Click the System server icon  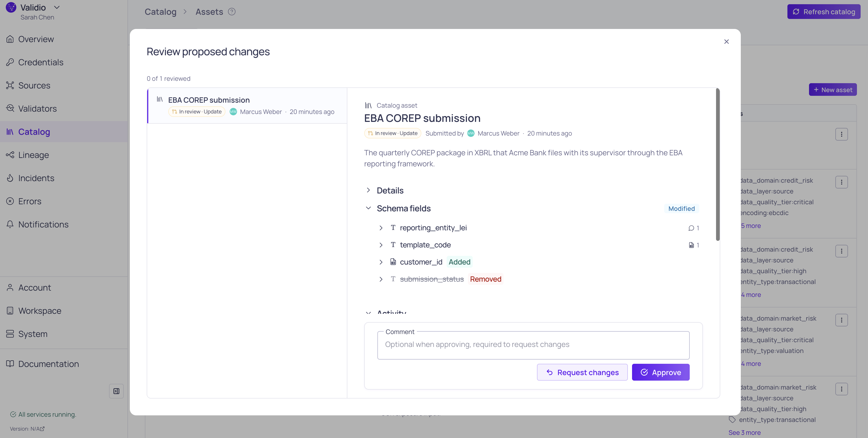tap(10, 334)
